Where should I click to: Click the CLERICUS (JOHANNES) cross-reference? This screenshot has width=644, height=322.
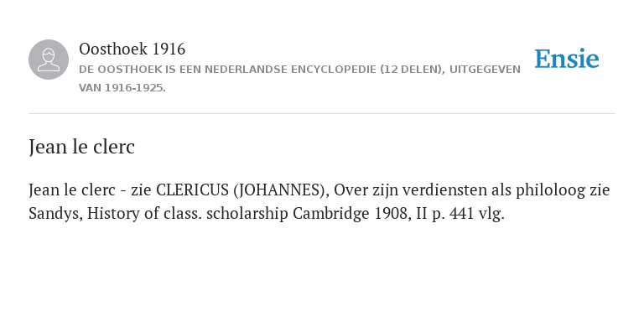(242, 190)
